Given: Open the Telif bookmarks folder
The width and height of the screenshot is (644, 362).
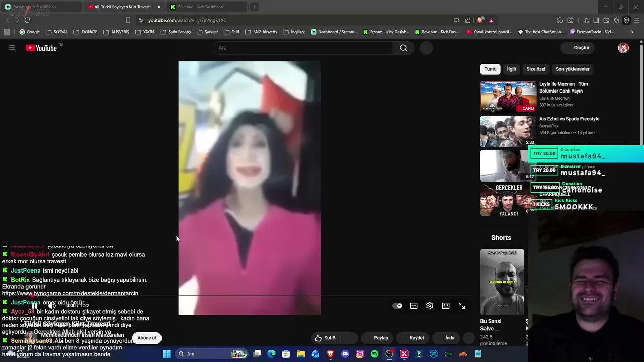Looking at the screenshot, I should click(231, 32).
